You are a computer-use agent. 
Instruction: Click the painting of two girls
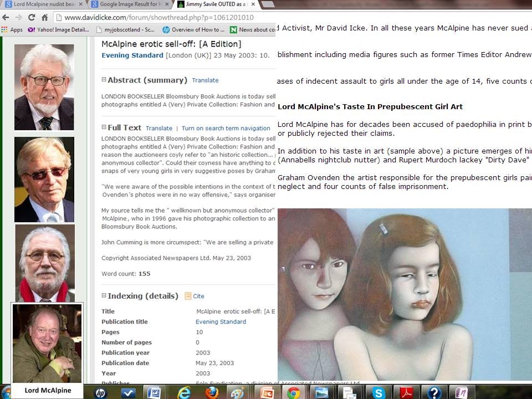pyautogui.click(x=405, y=294)
